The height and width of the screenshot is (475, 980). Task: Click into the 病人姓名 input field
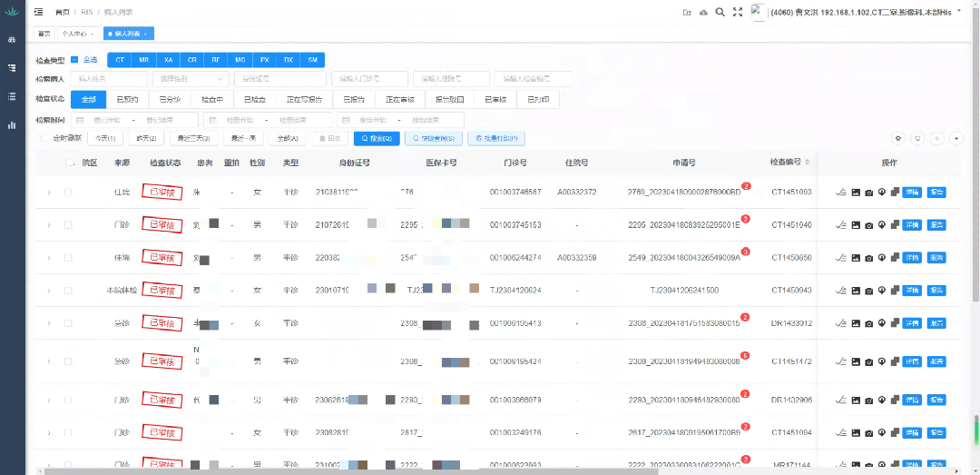[109, 79]
